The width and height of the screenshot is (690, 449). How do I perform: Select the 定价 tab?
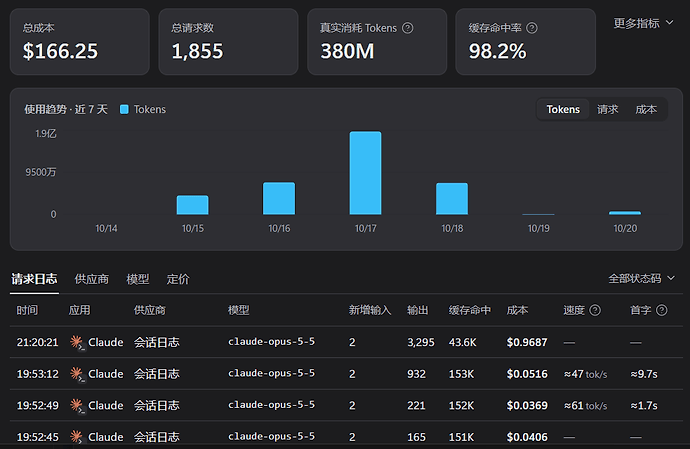(x=178, y=279)
